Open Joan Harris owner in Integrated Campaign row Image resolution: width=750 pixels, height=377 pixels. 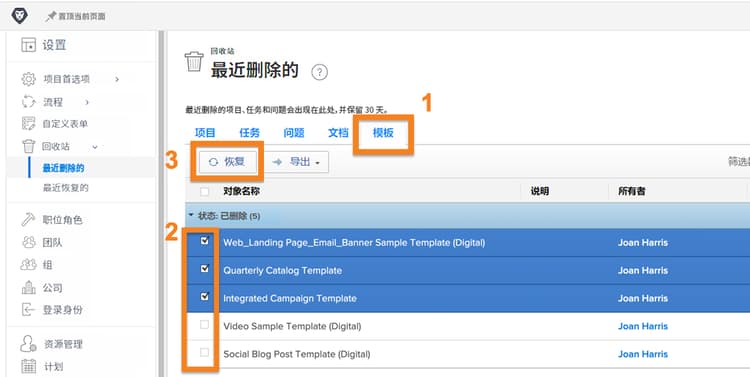pos(642,298)
